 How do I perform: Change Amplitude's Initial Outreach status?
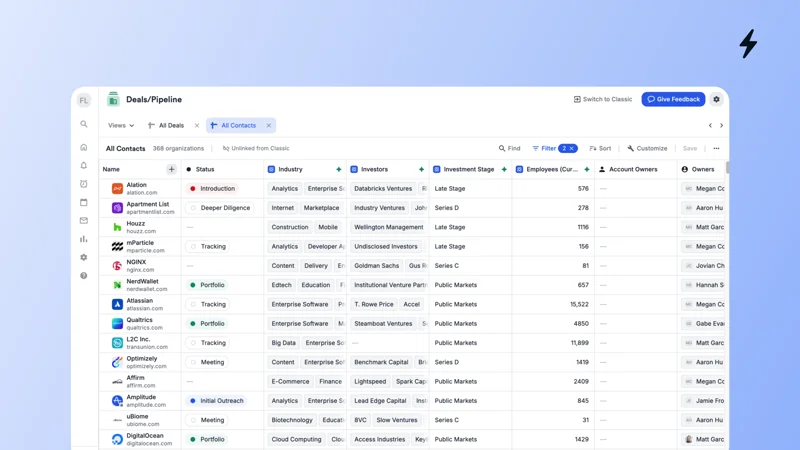click(x=216, y=401)
